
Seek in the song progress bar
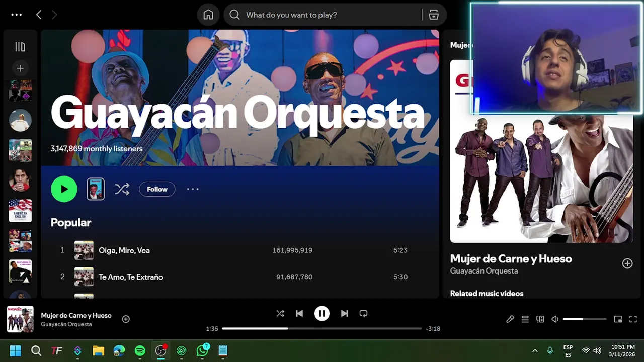pyautogui.click(x=321, y=328)
